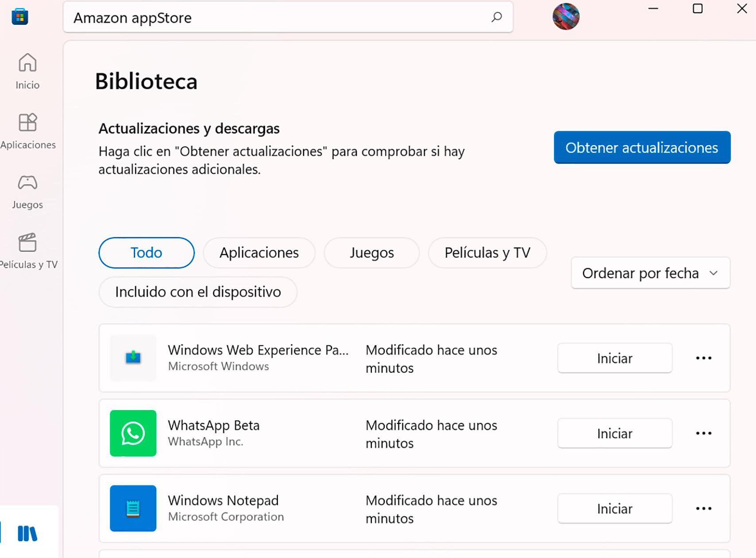The image size is (756, 558).
Task: Launch Windows Notepad with Iniciar
Action: coord(615,508)
